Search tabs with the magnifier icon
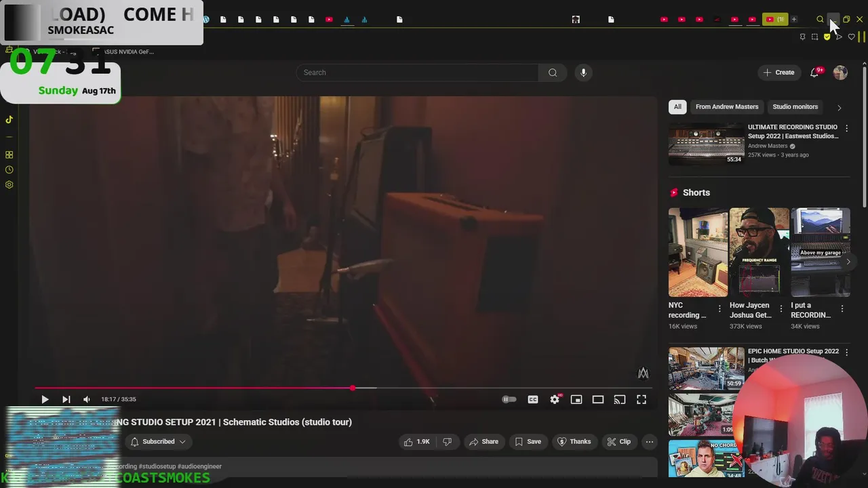 point(820,19)
